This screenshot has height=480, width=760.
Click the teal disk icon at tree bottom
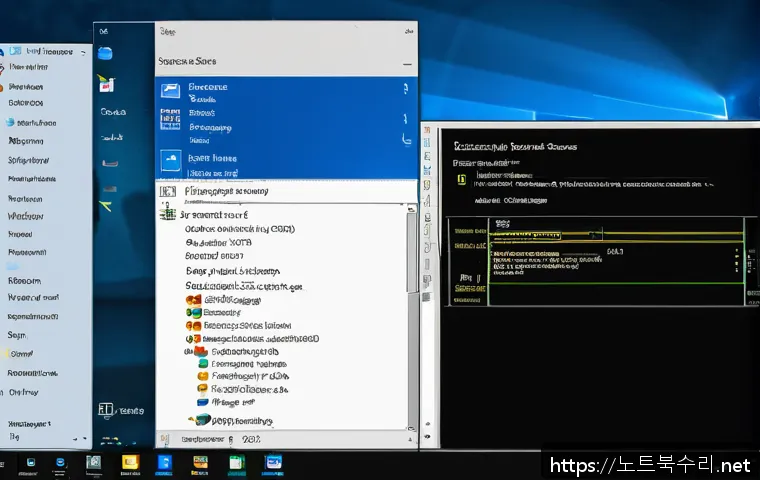tap(203, 420)
